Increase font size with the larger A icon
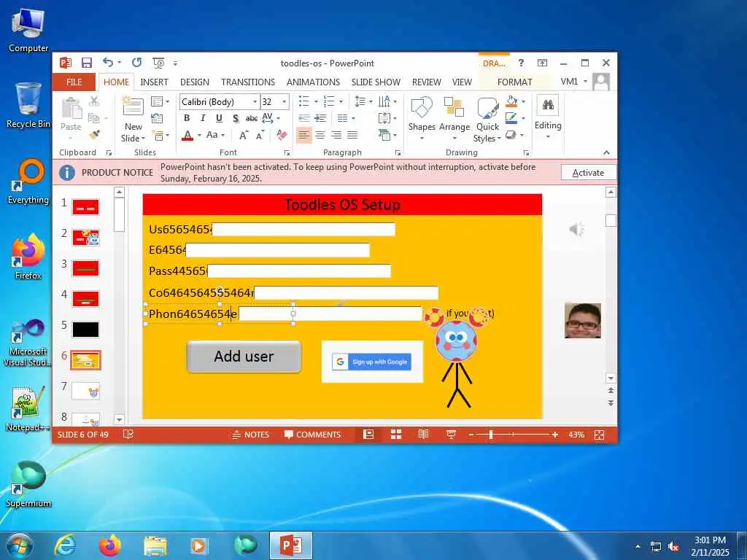747x560 pixels. pyautogui.click(x=244, y=135)
